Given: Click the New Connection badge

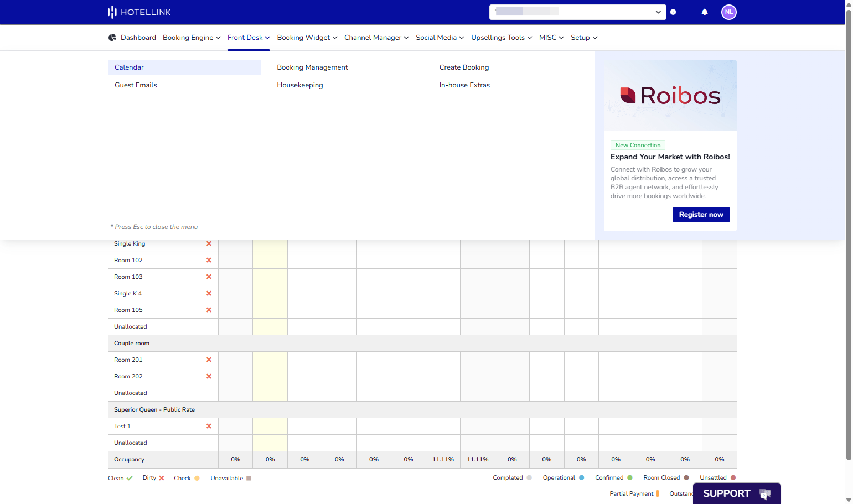Looking at the screenshot, I should (x=638, y=145).
